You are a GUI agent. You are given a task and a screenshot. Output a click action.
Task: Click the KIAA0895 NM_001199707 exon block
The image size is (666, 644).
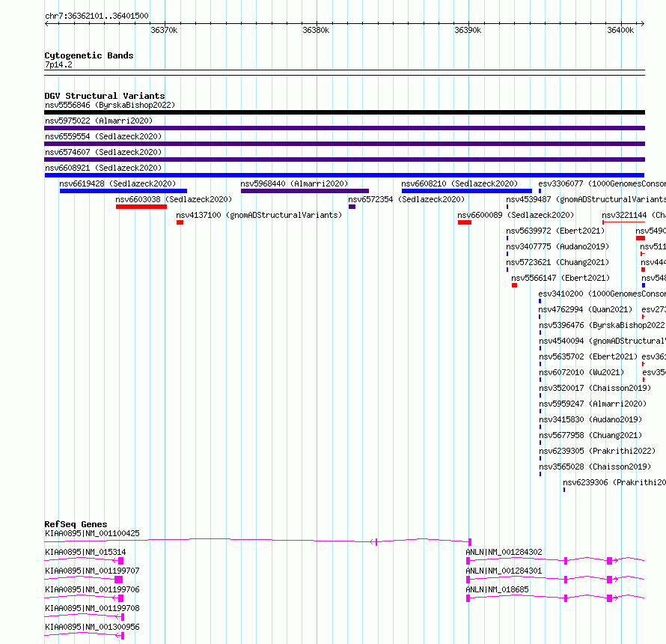pyautogui.click(x=118, y=580)
